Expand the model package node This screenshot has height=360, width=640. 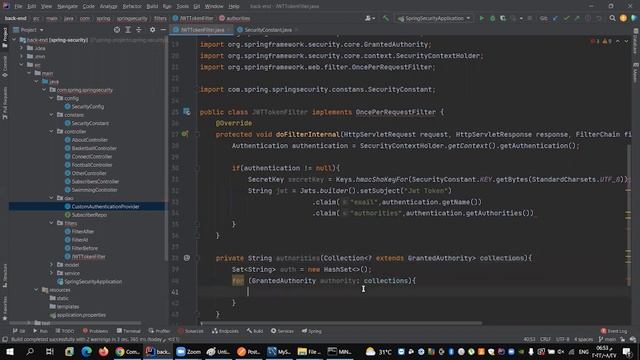(x=52, y=265)
